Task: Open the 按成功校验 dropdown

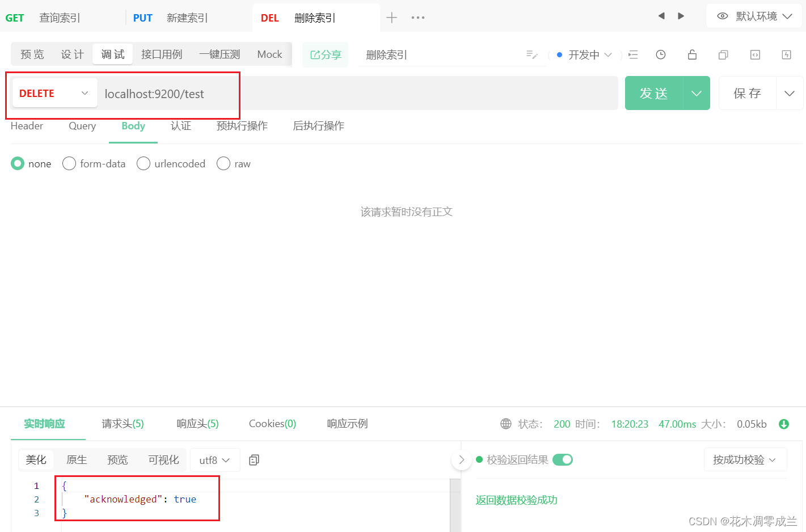Action: point(745,459)
